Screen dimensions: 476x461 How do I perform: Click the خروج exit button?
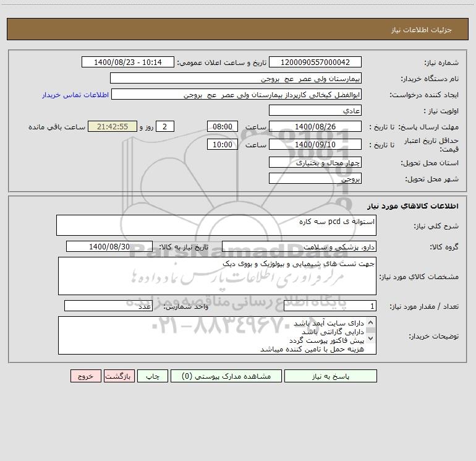pyautogui.click(x=85, y=376)
